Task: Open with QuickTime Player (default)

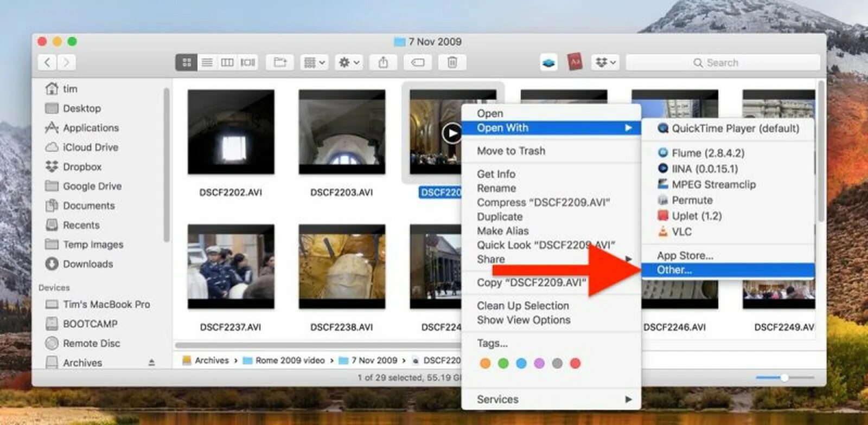Action: (727, 128)
